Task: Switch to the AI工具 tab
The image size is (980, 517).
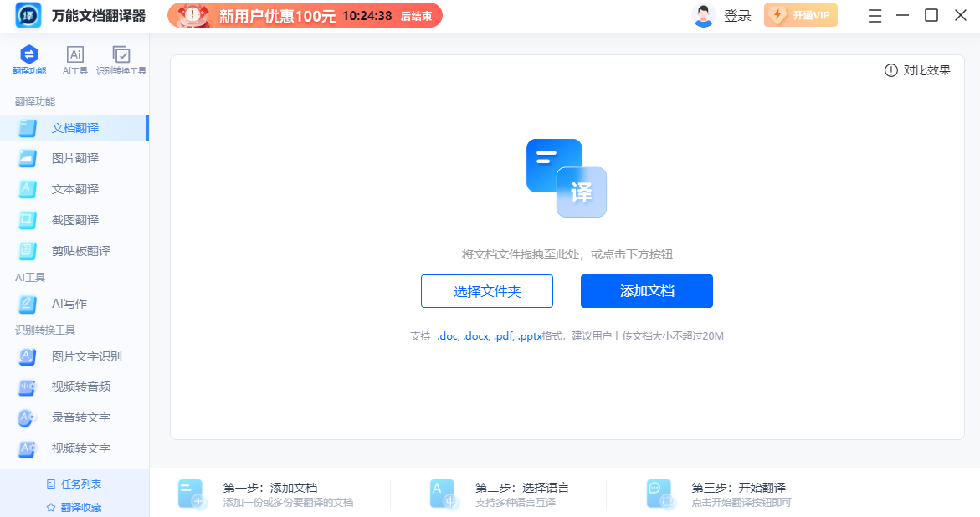Action: coord(74,60)
